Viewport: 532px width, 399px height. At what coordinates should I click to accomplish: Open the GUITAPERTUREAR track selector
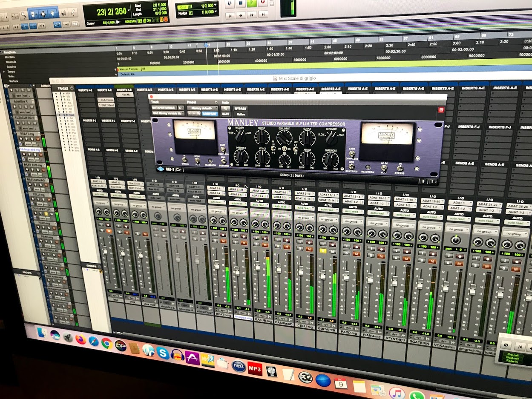pyautogui.click(x=164, y=108)
